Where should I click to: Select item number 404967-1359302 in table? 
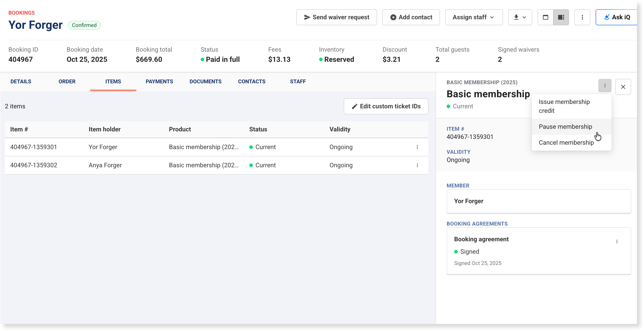tap(34, 165)
